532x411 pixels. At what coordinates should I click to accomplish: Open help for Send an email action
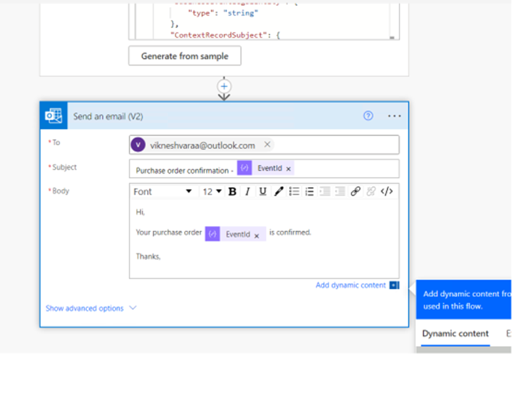point(368,116)
